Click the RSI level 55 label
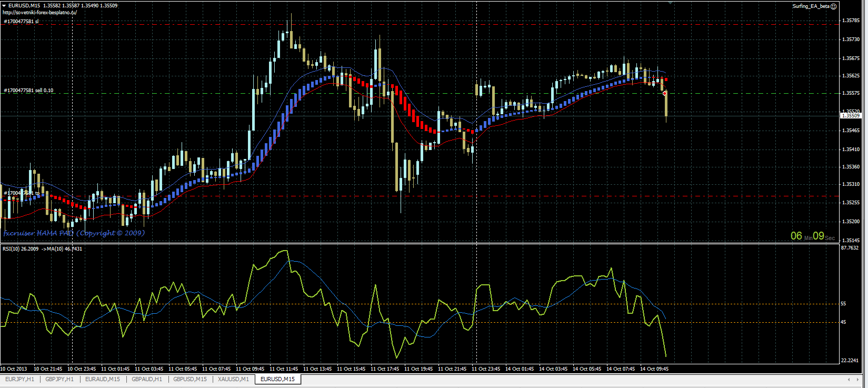Screen dimensions: 868x388 [x=844, y=304]
